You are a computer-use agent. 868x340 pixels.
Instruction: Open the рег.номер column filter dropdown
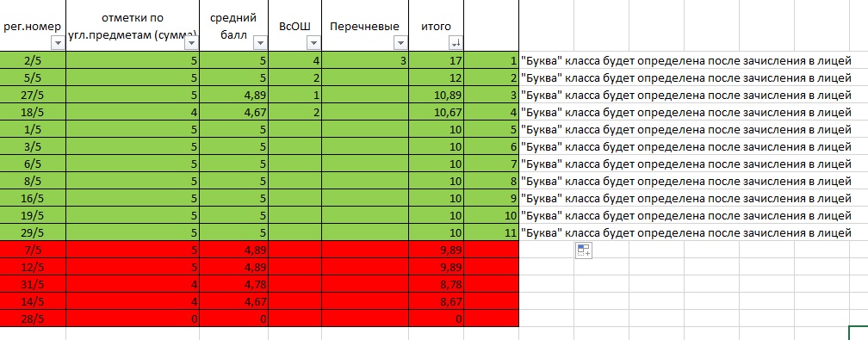coord(58,43)
